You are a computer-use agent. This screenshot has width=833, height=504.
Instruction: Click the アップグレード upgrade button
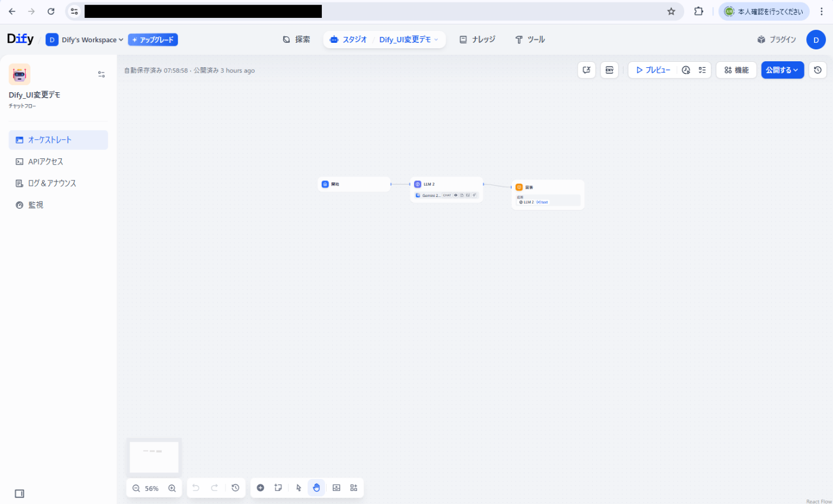tap(153, 39)
